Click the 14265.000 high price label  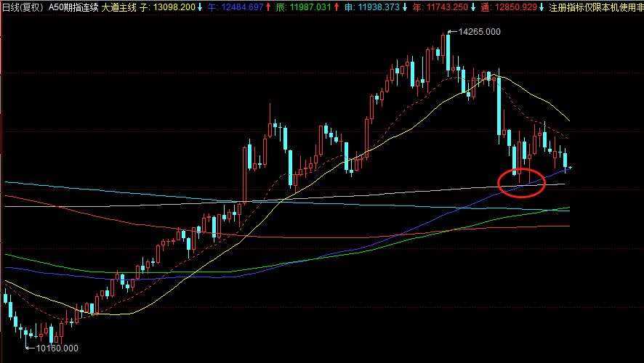479,32
